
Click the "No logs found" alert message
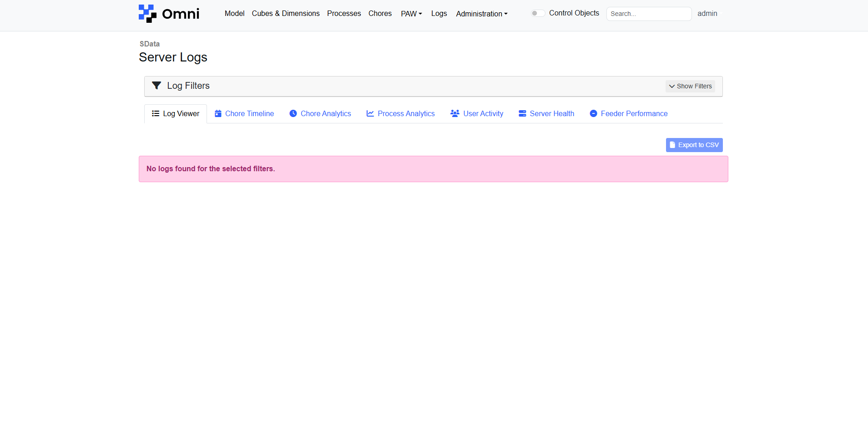[x=434, y=169]
